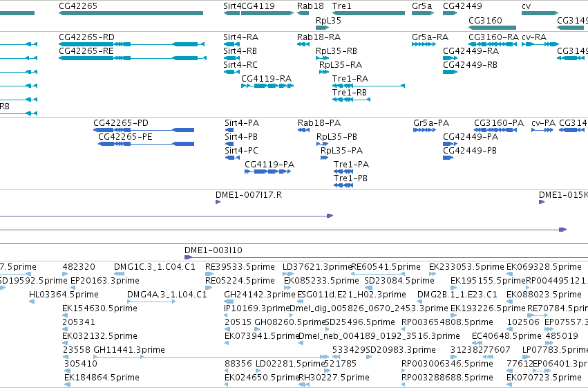Click the cv-PA protein
The height and width of the screenshot is (388, 588).
coord(542,130)
